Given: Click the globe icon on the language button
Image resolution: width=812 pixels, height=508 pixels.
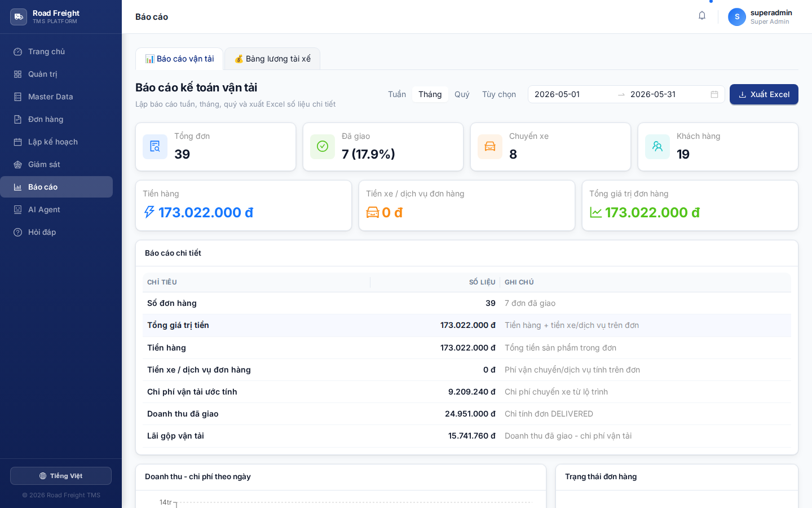Looking at the screenshot, I should (43, 476).
